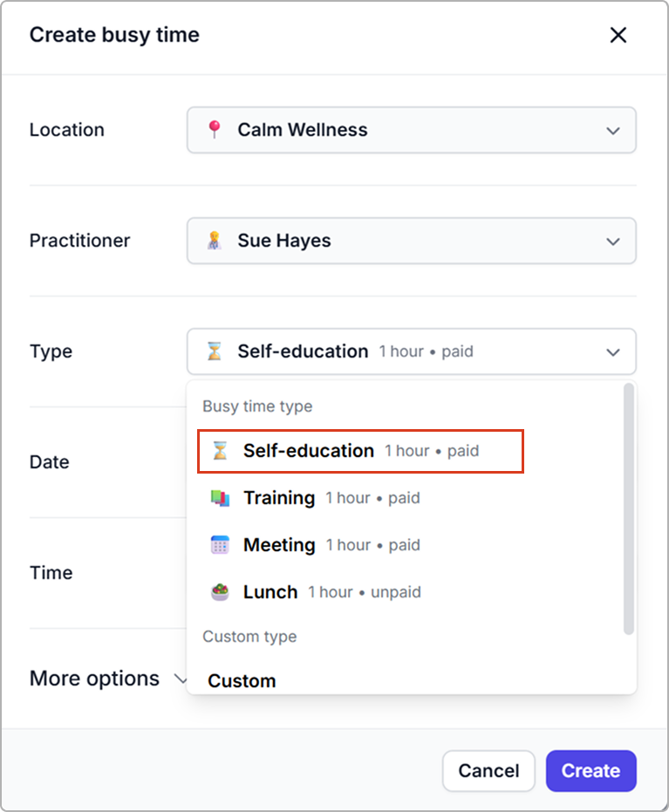Click the Training books icon

(220, 498)
